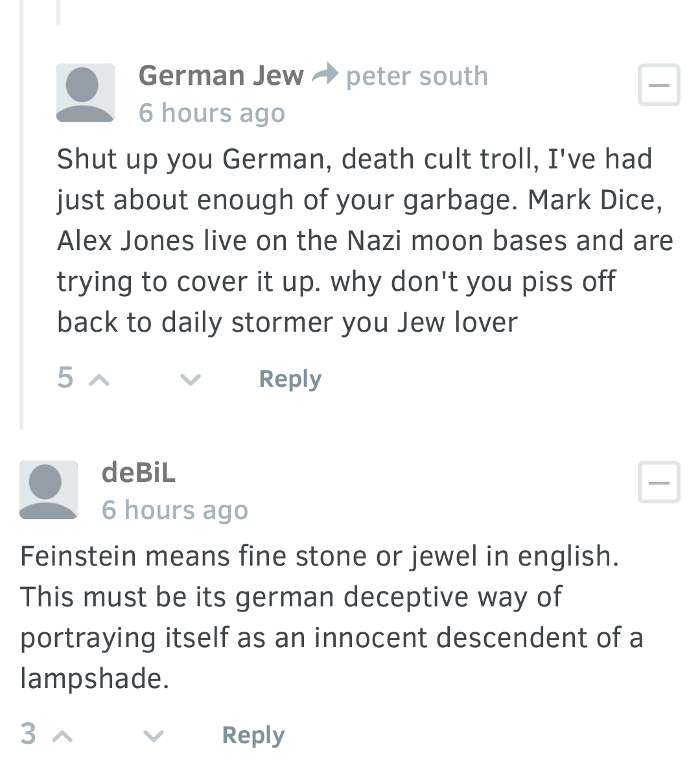700x780 pixels.
Task: Collapse deBiL's comment
Action: (x=659, y=482)
